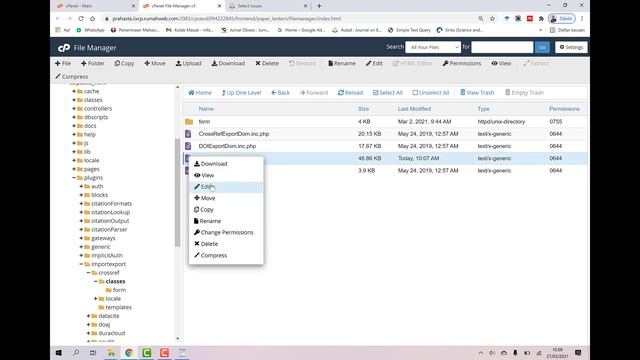This screenshot has width=640, height=360.
Task: Choose Download in the context menu
Action: pyautogui.click(x=226, y=164)
